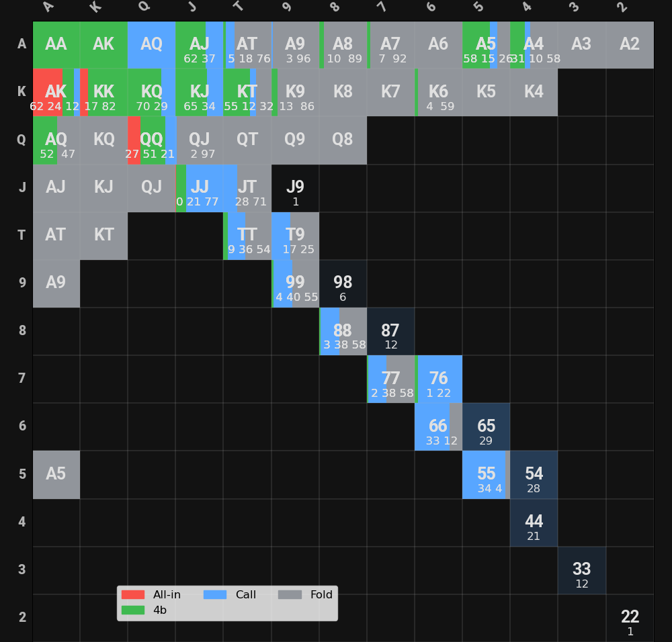The width and height of the screenshot is (672, 642).
Task: Select the AA pocket aces cell
Action: pyautogui.click(x=56, y=45)
